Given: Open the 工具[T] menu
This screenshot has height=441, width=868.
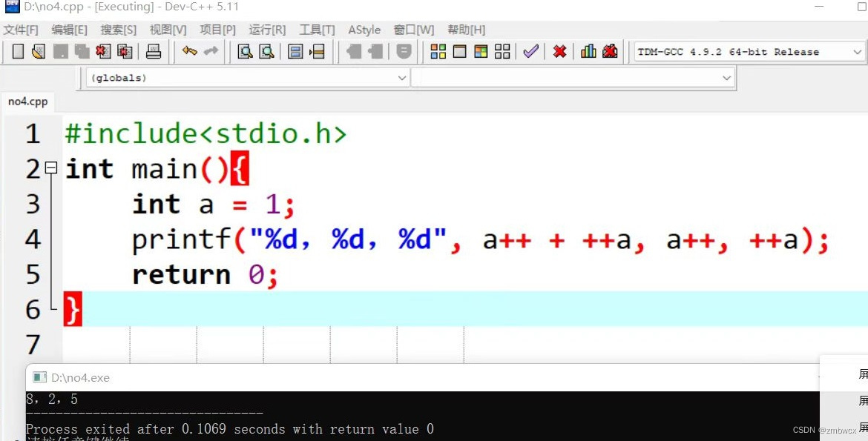Looking at the screenshot, I should point(318,30).
